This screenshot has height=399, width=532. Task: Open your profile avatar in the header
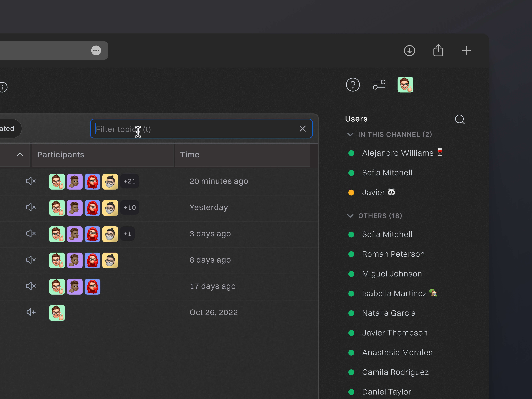coord(405,85)
